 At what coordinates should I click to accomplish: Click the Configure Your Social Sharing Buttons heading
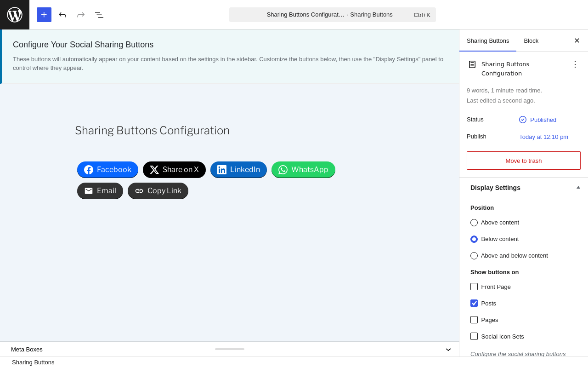click(x=83, y=45)
